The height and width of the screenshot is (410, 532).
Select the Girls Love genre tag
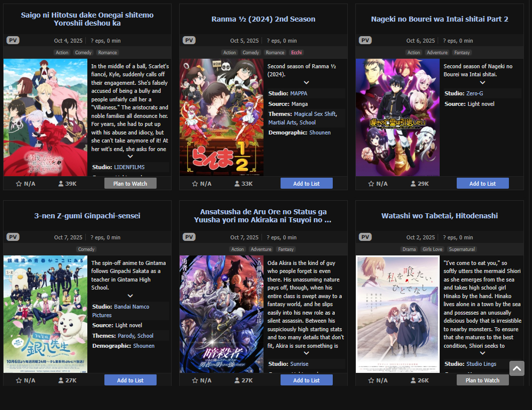point(432,249)
